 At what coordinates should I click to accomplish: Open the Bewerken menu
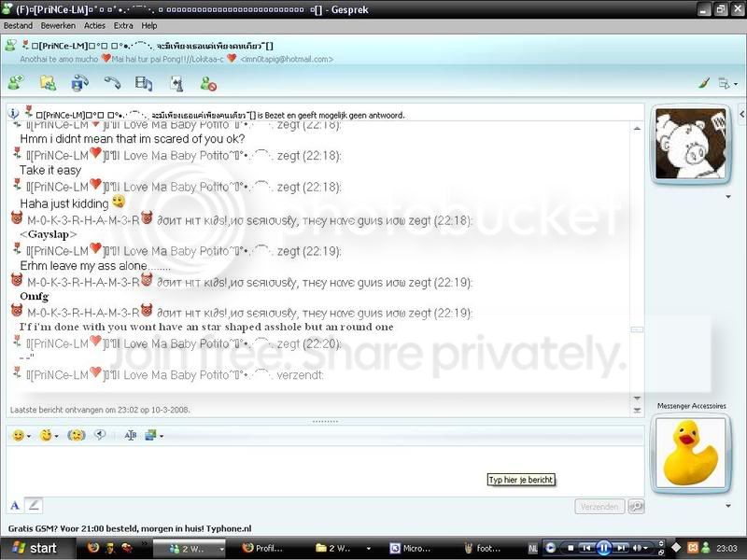pos(58,26)
